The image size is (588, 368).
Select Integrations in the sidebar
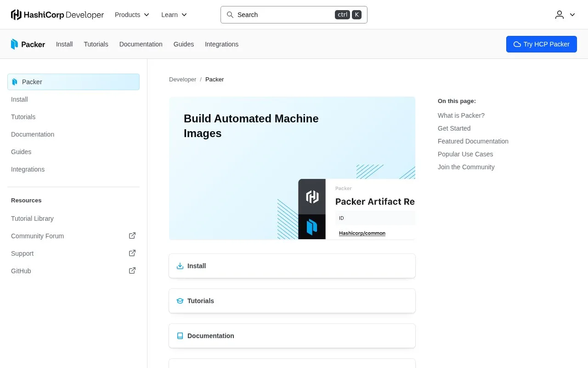click(73, 169)
